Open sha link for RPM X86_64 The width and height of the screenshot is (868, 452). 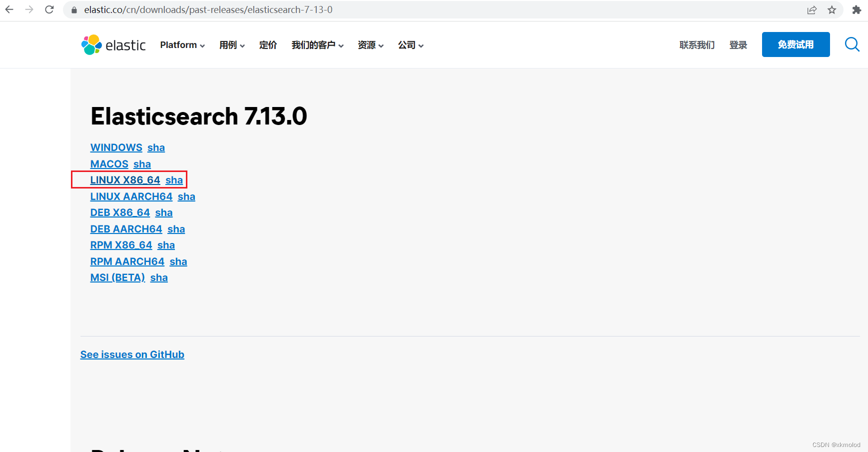coord(166,245)
